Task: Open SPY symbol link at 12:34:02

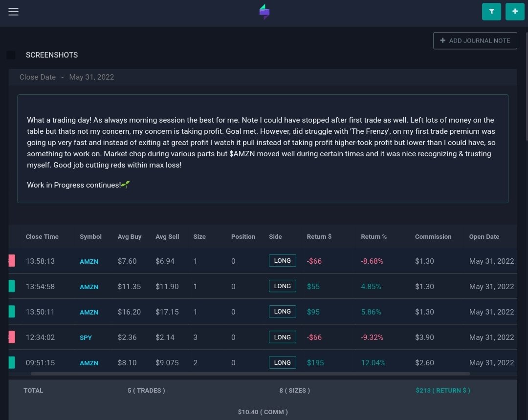Action: click(x=86, y=338)
